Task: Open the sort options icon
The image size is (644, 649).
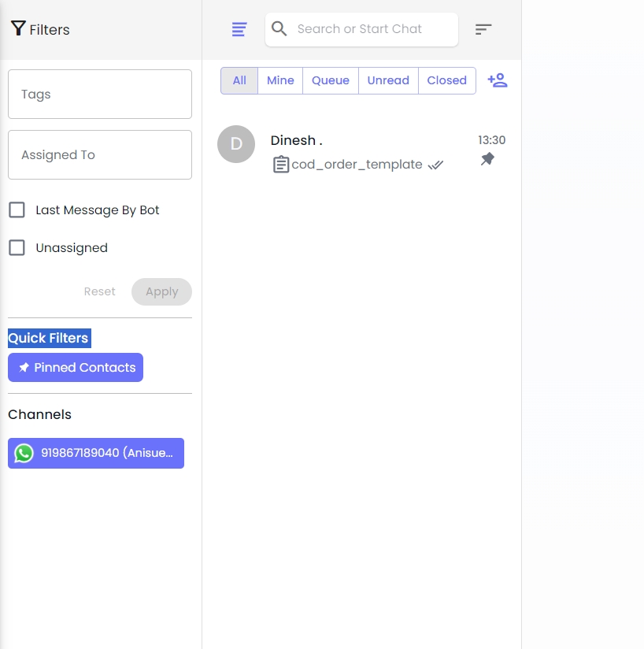Action: (483, 29)
